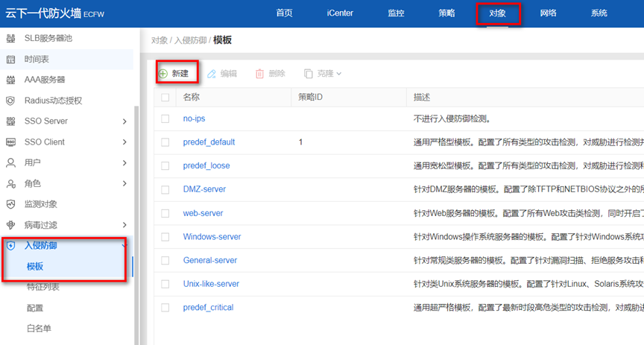The image size is (644, 345).
Task: Tick the checkbox for DMZ-server
Action: point(165,189)
